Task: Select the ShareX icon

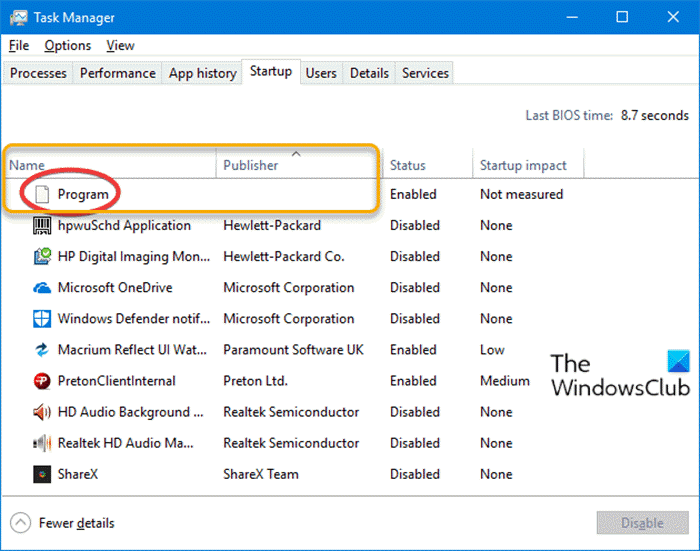Action: (x=42, y=474)
